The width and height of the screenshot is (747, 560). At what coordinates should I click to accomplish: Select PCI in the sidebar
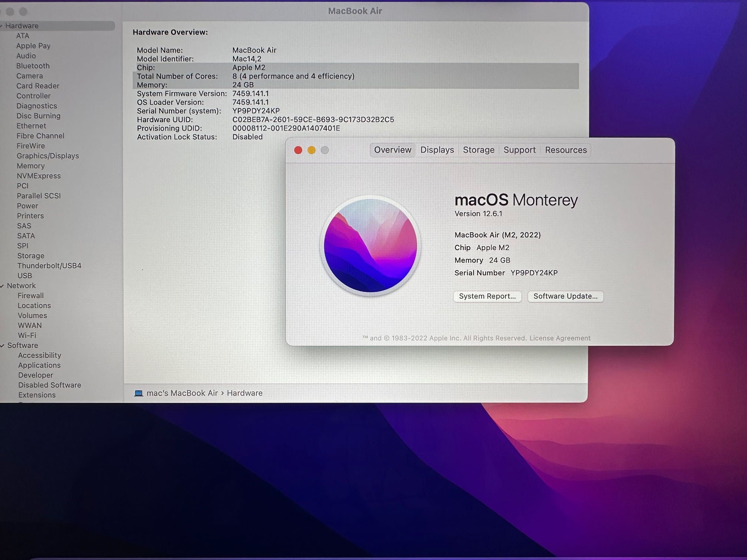(x=23, y=186)
